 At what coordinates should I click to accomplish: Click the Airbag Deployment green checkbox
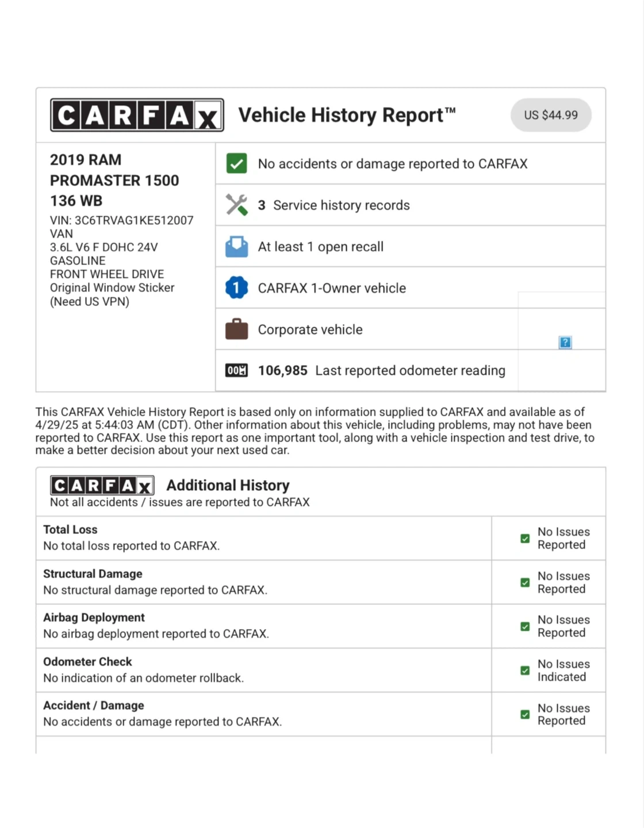[525, 627]
